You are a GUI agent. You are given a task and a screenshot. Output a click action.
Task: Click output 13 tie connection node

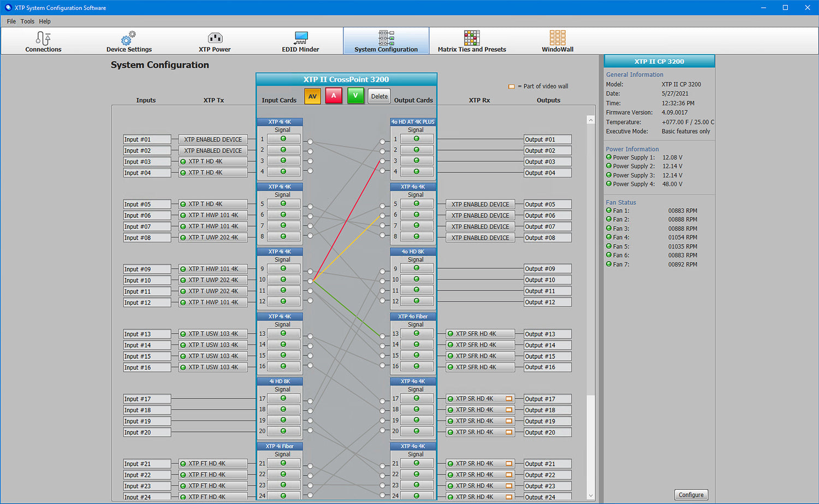pos(382,336)
